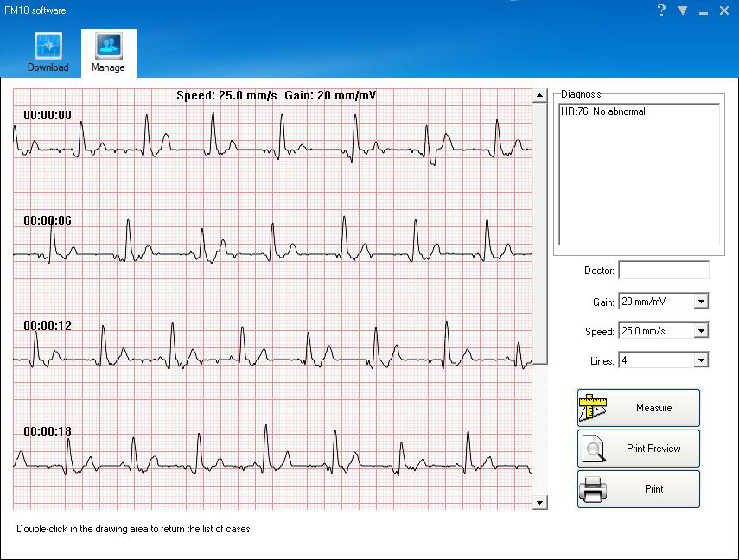Image resolution: width=739 pixels, height=560 pixels.
Task: Open the help question mark icon
Action: pos(661,10)
